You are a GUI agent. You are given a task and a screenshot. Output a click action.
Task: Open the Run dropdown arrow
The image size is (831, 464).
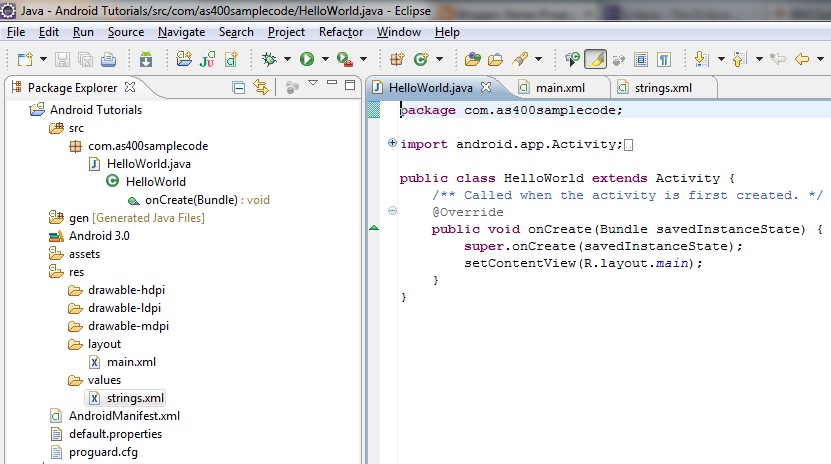coord(325,59)
